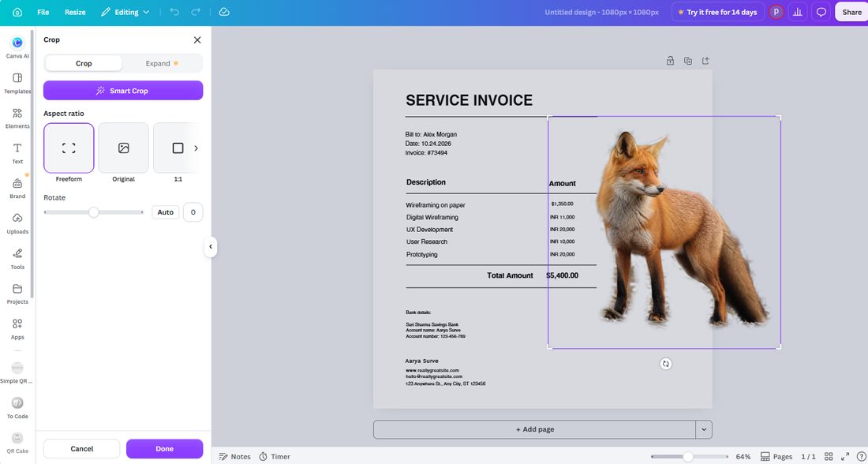Select the Text tool in sidebar

pyautogui.click(x=17, y=153)
